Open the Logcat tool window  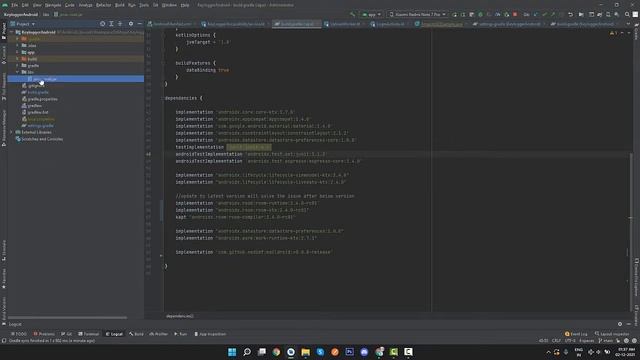click(114, 334)
